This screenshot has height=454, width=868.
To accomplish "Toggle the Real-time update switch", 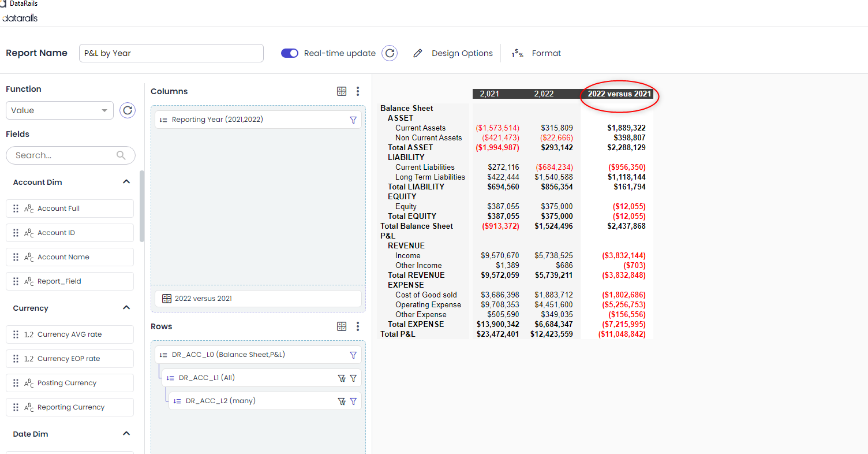I will 290,53.
